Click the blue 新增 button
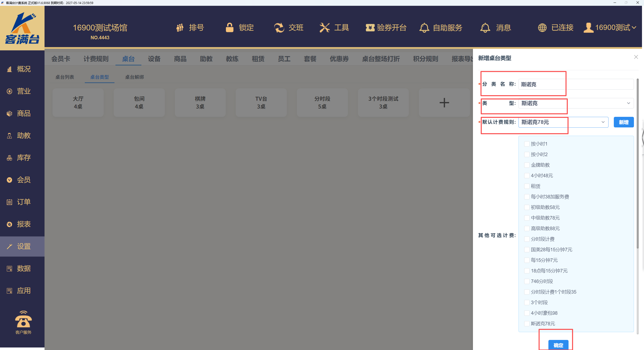Viewport: 644px width, 350px height. point(624,122)
